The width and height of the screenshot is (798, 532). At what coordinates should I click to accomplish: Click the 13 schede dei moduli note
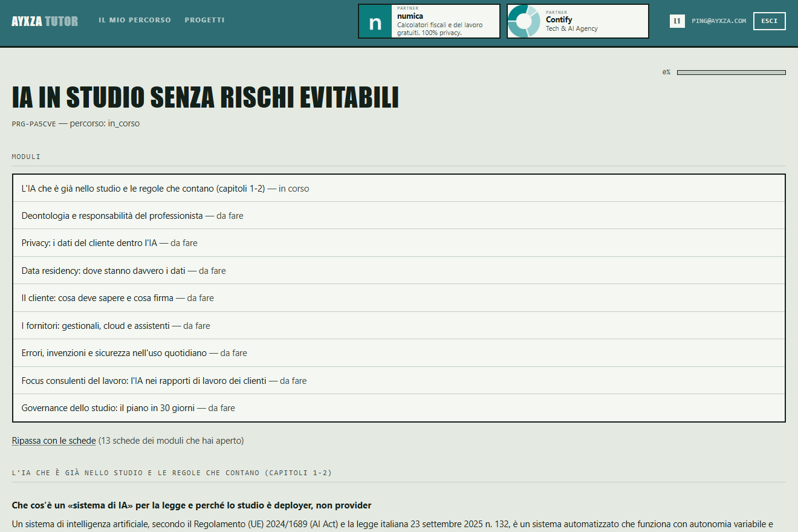[171, 441]
